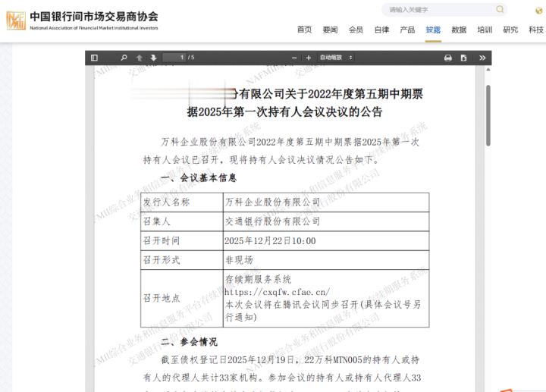Open the 自动缩放 zoom dropdown
The height and width of the screenshot is (392, 546).
click(336, 58)
